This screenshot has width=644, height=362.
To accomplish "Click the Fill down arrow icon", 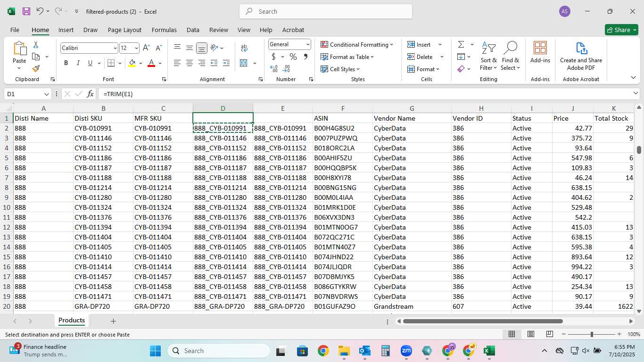I will tap(461, 57).
